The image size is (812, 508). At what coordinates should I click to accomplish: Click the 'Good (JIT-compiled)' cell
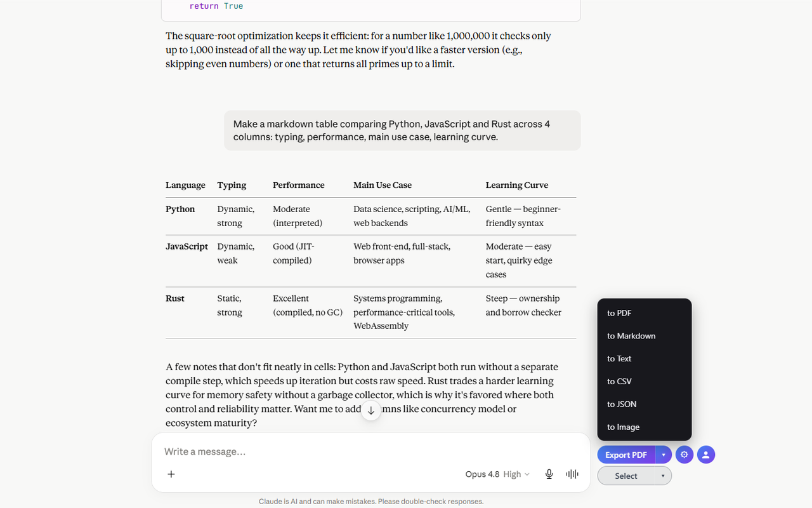pyautogui.click(x=294, y=253)
